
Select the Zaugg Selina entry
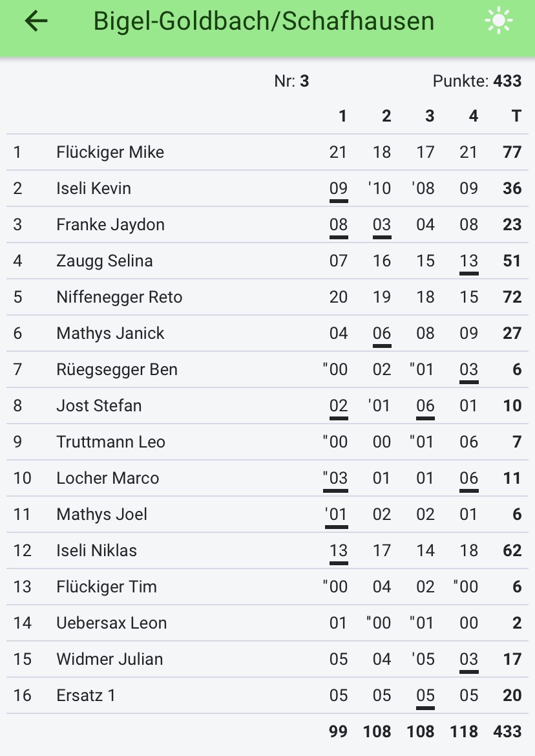tap(267, 261)
